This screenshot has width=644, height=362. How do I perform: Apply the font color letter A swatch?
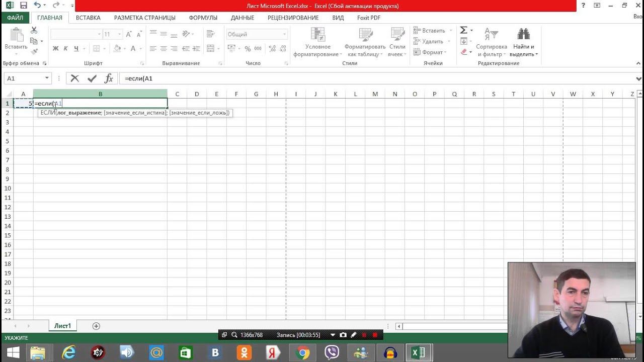(133, 49)
